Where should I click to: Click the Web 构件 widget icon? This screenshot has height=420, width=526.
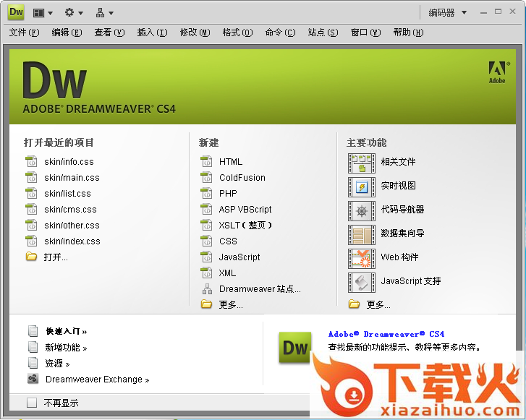click(362, 258)
